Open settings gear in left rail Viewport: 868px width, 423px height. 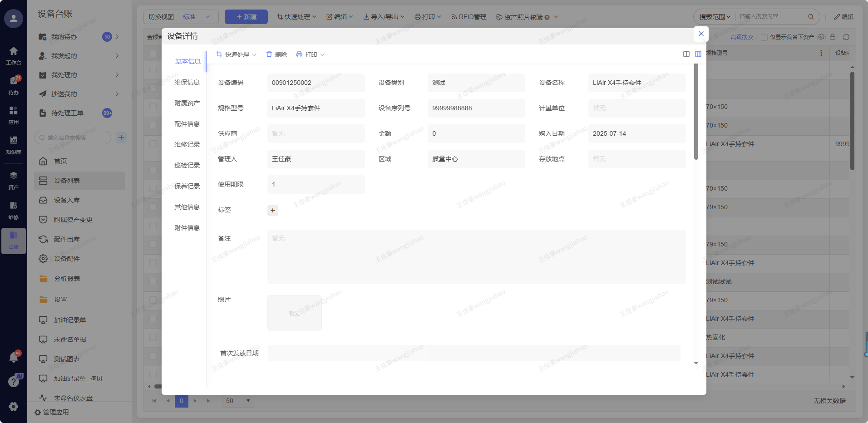(x=14, y=407)
